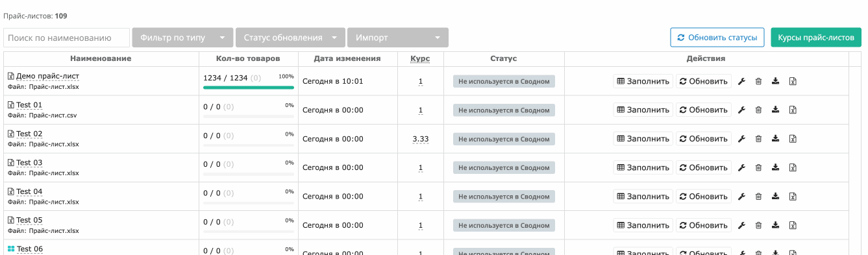Download Test 01 file
The height and width of the screenshot is (255, 868).
coord(775,110)
